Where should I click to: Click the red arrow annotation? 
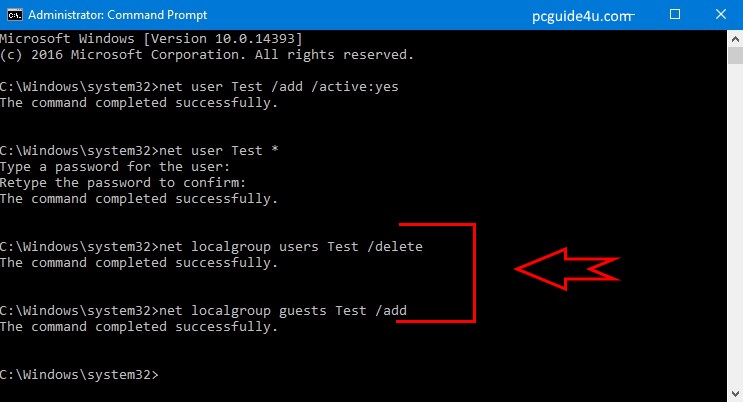[567, 267]
